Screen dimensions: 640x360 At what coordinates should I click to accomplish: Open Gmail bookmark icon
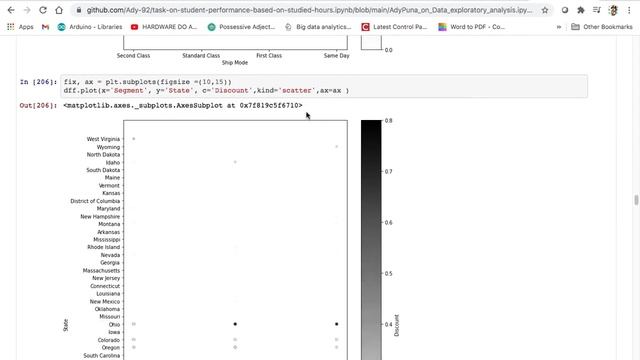(x=45, y=27)
